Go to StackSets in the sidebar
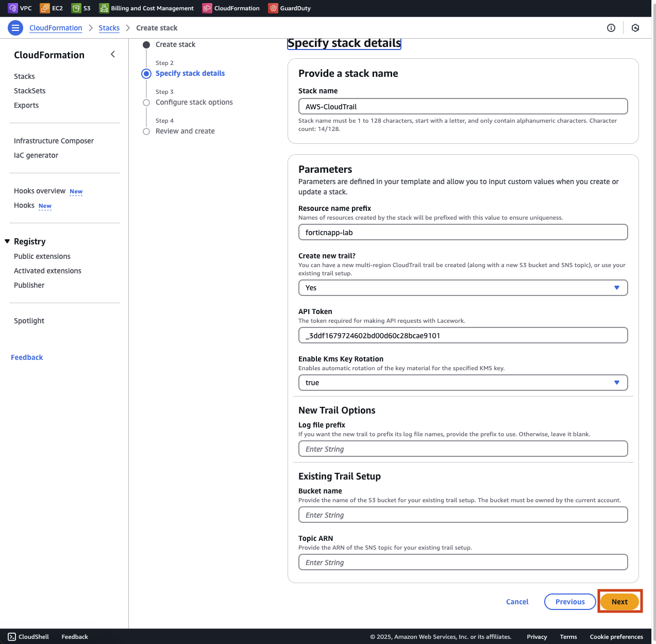The height and width of the screenshot is (644, 656). tap(29, 91)
